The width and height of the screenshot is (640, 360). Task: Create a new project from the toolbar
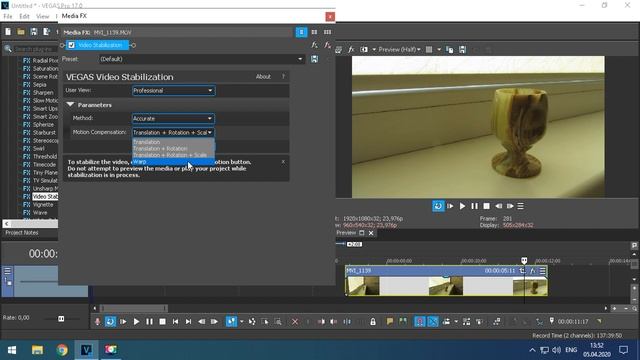click(8, 32)
